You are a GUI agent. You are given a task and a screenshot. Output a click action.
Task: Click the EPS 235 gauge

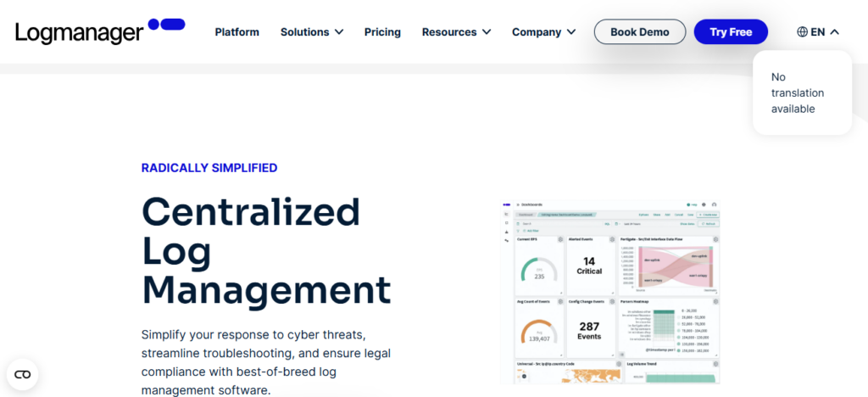(539, 270)
